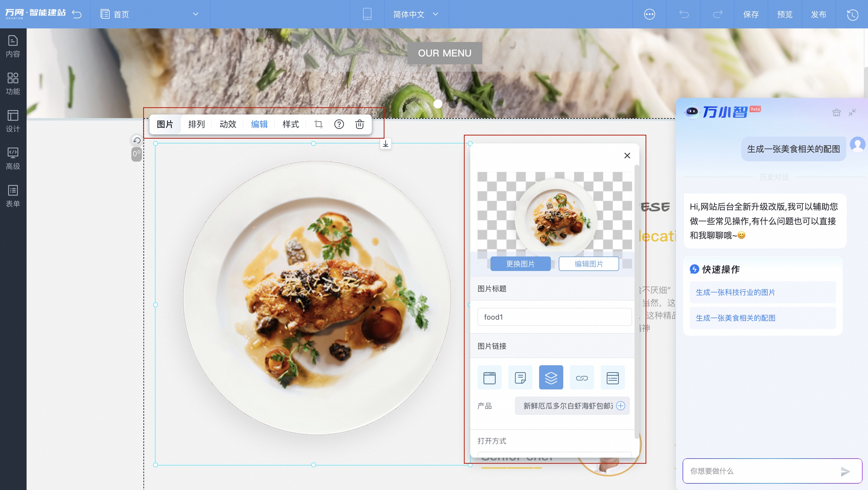This screenshot has height=490, width=868.
Task: Choose the article note link type icon
Action: (x=520, y=377)
